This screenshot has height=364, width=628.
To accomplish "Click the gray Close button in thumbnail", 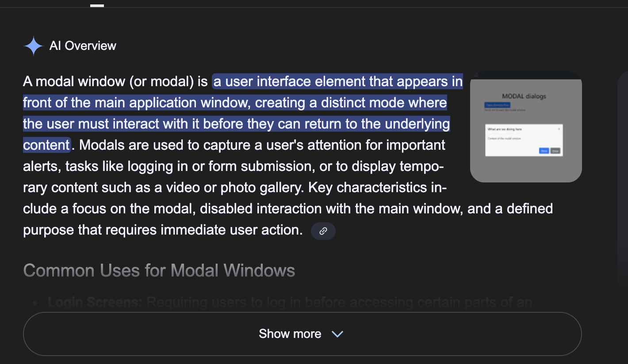I will tap(555, 151).
